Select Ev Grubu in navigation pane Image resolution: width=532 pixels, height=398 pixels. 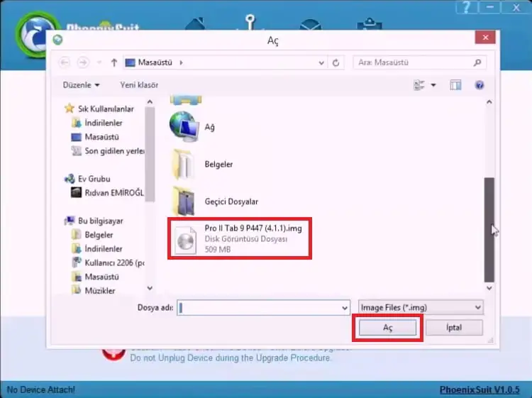(87, 179)
